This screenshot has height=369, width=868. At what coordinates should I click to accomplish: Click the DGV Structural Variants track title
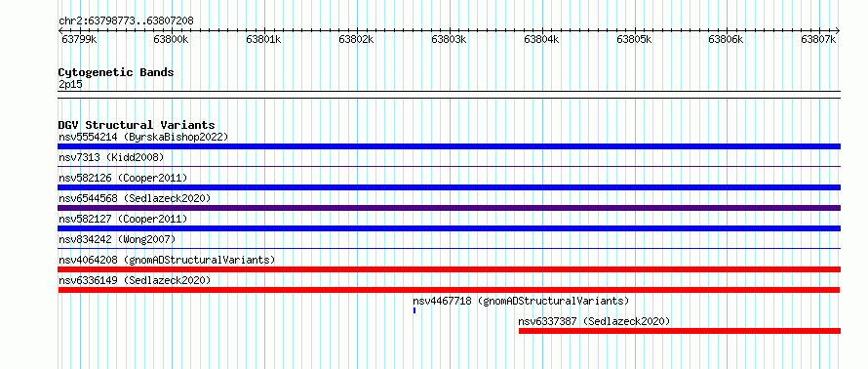coord(137,125)
